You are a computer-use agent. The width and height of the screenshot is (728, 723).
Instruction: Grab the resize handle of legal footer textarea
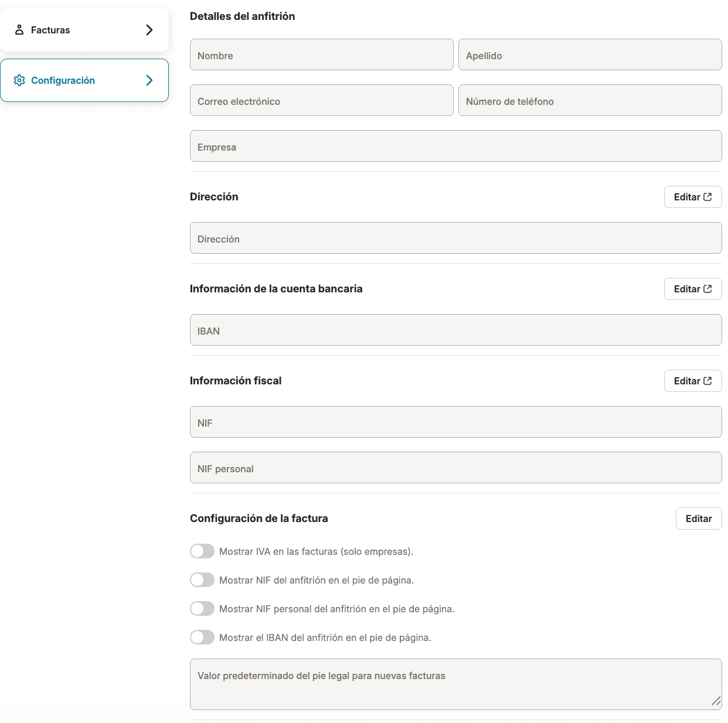click(716, 701)
